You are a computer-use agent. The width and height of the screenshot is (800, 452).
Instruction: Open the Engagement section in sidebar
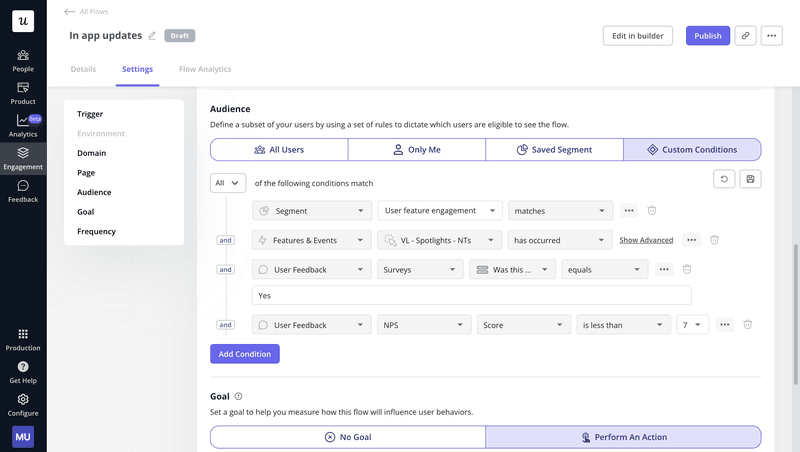tap(23, 159)
